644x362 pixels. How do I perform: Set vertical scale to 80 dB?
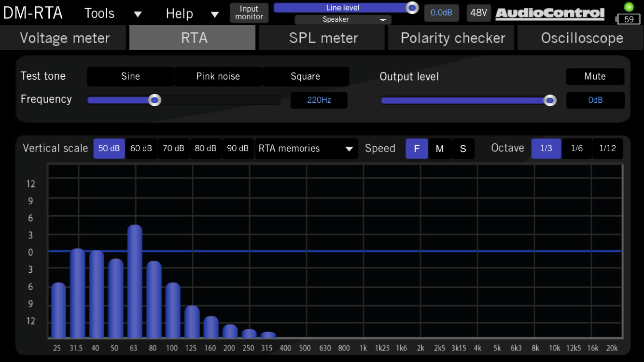coord(206,149)
